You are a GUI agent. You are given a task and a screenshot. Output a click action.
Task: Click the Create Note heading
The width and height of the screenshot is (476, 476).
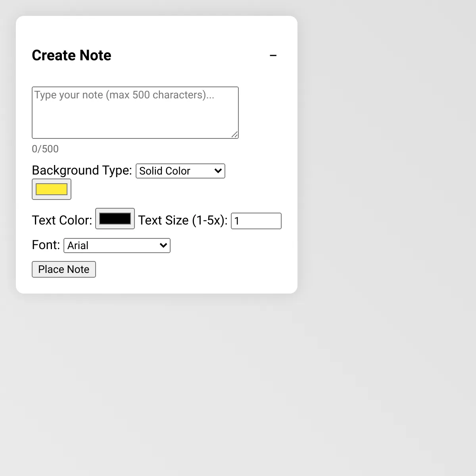click(x=71, y=56)
